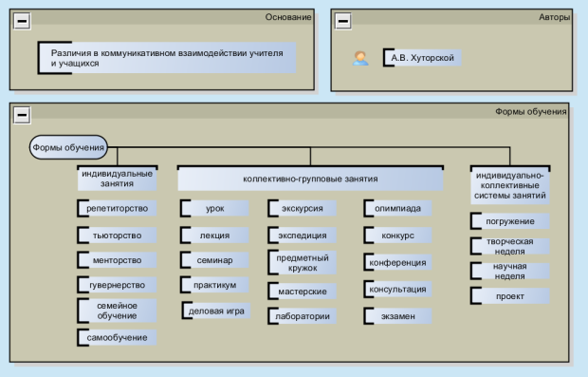The width and height of the screenshot is (588, 377).
Task: Choose the конкурс node
Action: [397, 236]
